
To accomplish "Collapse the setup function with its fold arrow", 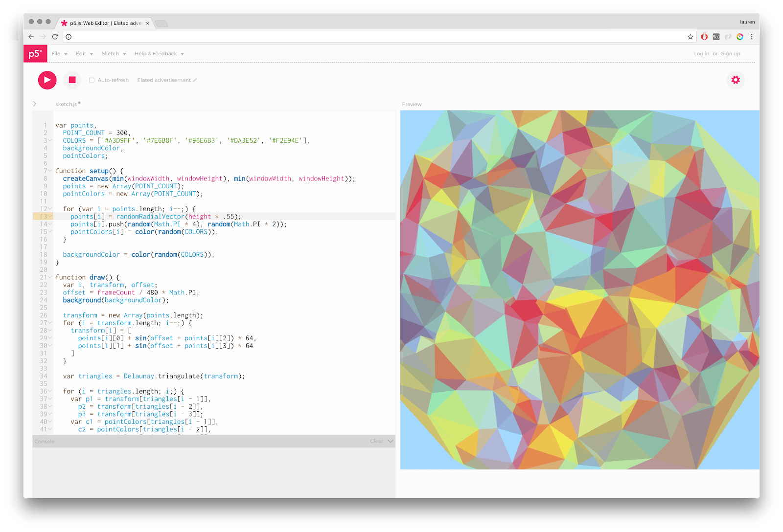I will 49,171.
